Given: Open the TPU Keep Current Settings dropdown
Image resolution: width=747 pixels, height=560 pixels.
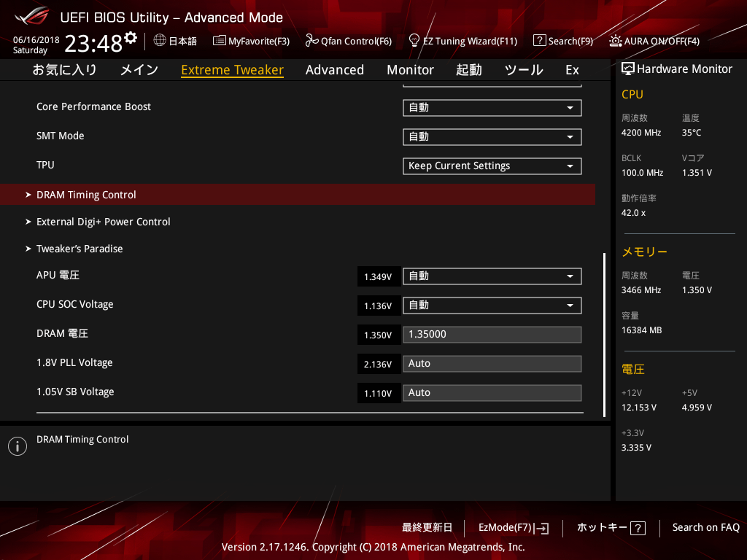Looking at the screenshot, I should click(492, 166).
